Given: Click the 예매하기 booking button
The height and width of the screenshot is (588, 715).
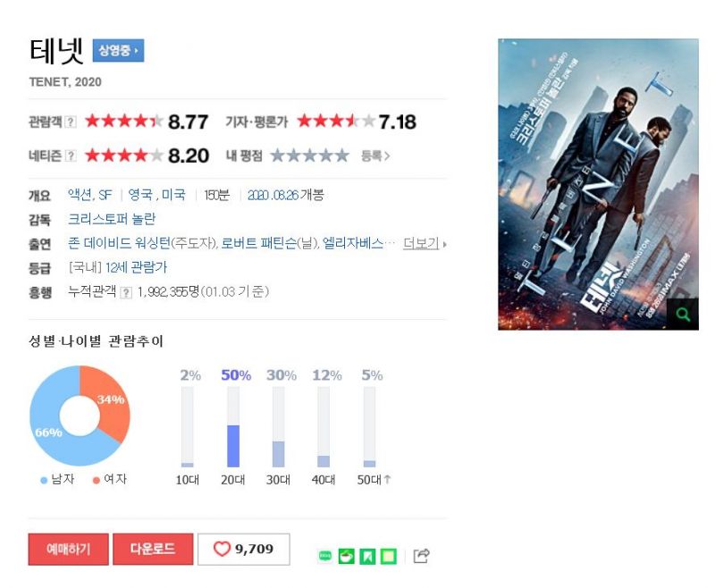Looking at the screenshot, I should pos(69,549).
